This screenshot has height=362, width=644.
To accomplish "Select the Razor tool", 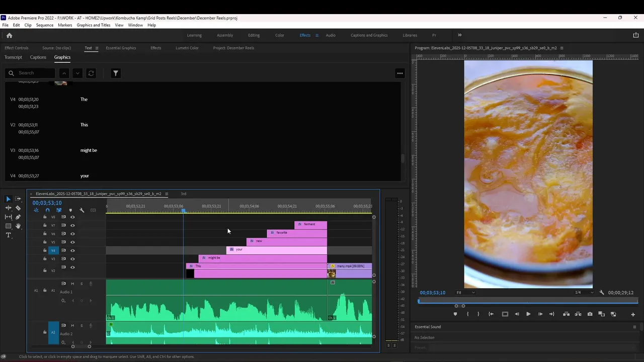I will 18,208.
